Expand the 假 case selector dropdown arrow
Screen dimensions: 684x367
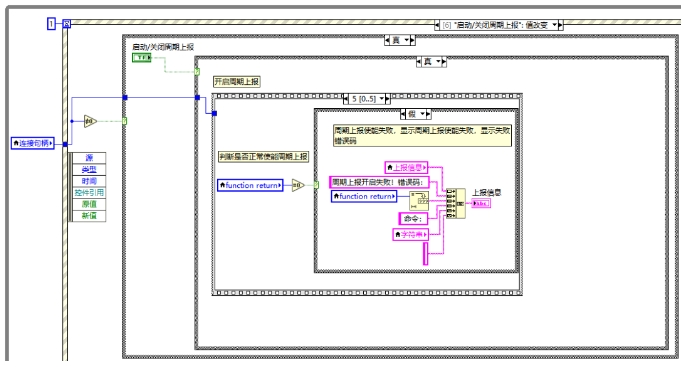tap(422, 114)
